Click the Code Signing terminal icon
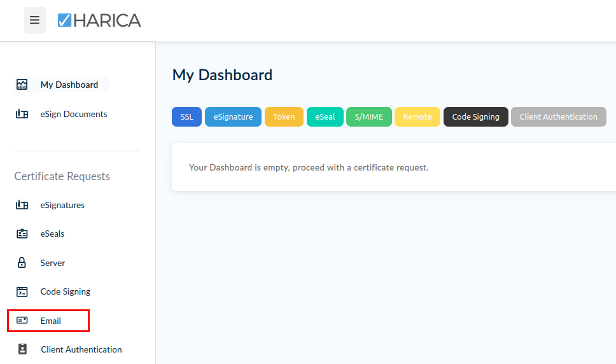Image resolution: width=616 pixels, height=364 pixels. point(22,291)
